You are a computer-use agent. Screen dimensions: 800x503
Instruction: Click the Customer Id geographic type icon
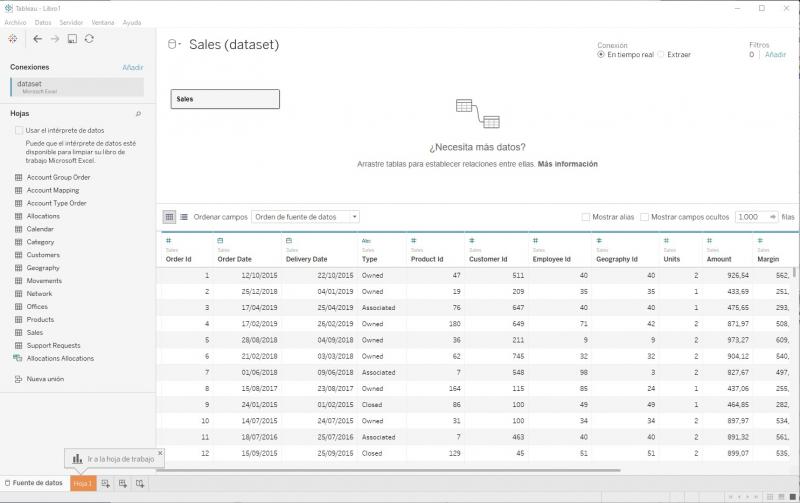(472, 240)
